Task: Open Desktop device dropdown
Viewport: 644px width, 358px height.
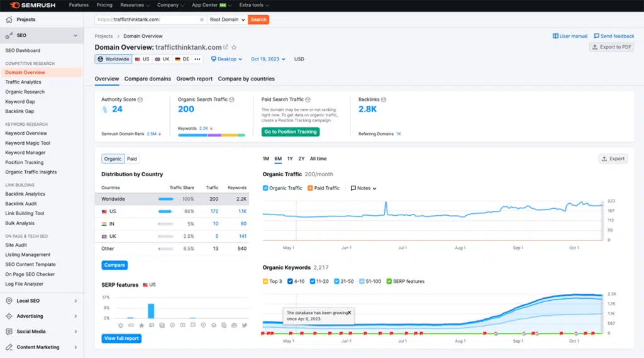Action: [226, 59]
